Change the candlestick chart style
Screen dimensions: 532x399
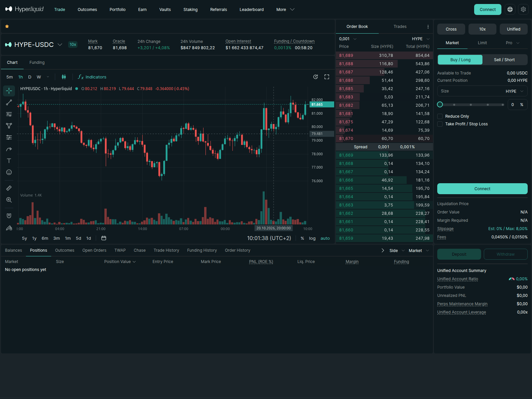point(64,77)
